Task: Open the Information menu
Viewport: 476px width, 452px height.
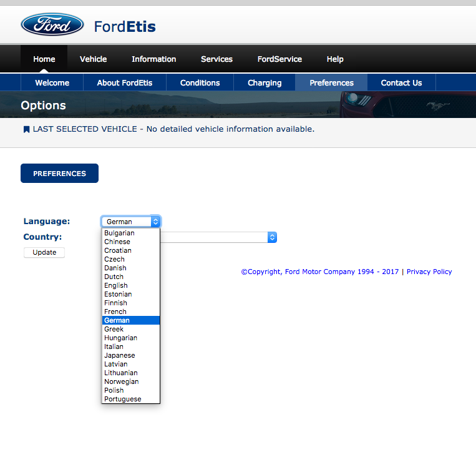Action: tap(153, 59)
